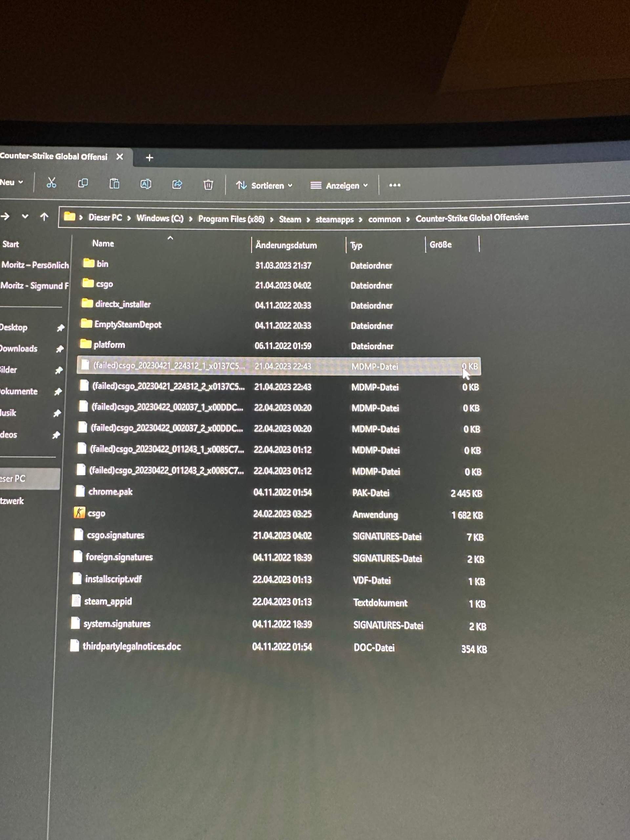Click the Copy icon in toolbar

coord(83,183)
